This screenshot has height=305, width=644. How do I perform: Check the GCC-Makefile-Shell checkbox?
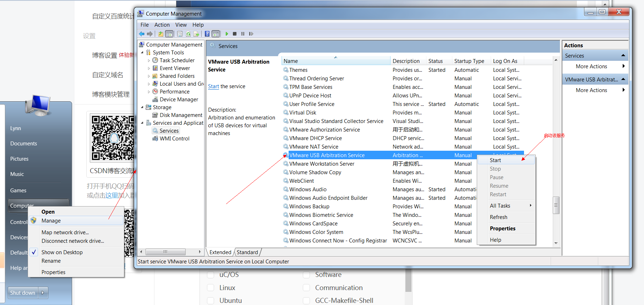click(306, 300)
